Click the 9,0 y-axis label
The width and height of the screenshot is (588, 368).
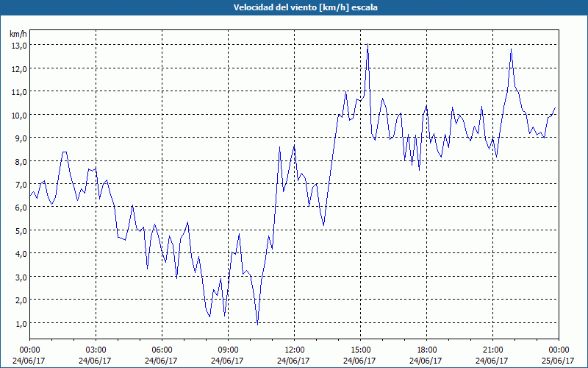(21, 138)
